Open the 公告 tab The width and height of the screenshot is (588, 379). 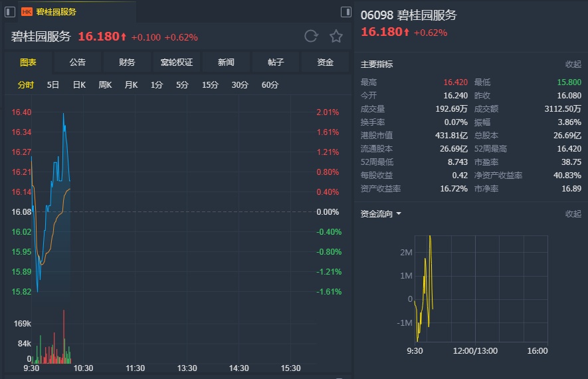[78, 63]
